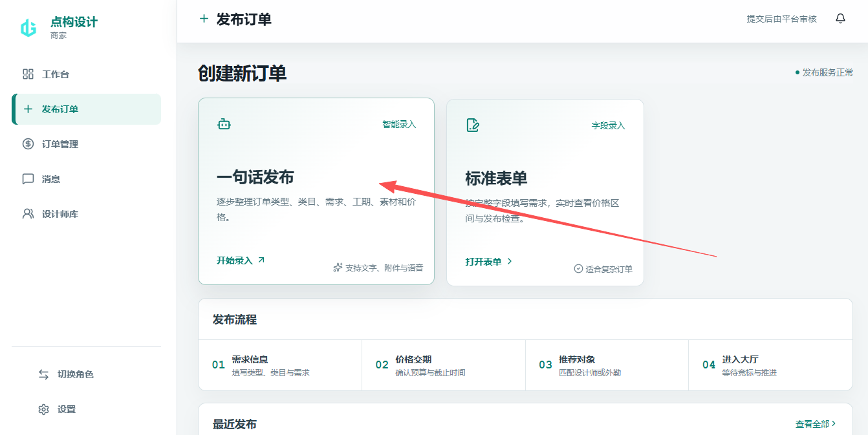The image size is (868, 435).
Task: Click 打开表单 link
Action: 483,262
